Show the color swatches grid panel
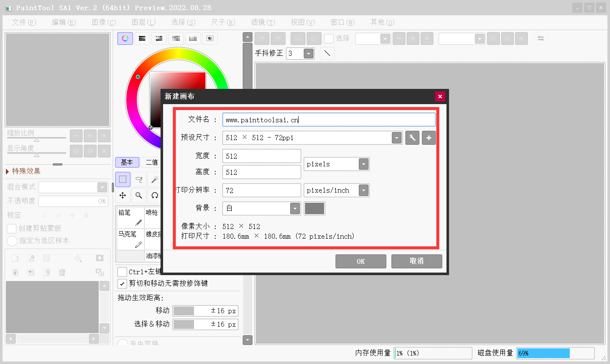 tap(193, 39)
